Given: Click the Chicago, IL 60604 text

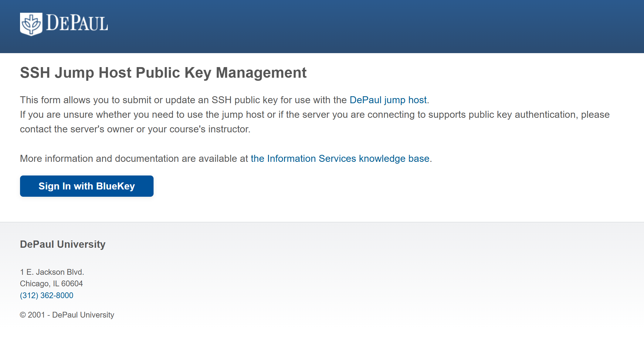Looking at the screenshot, I should click(51, 284).
